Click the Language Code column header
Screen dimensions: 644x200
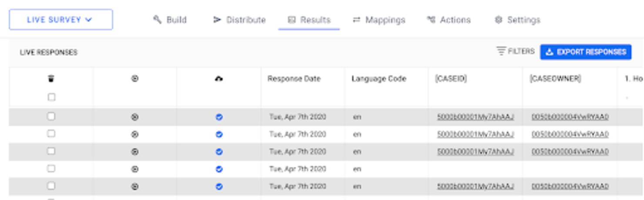(x=379, y=79)
